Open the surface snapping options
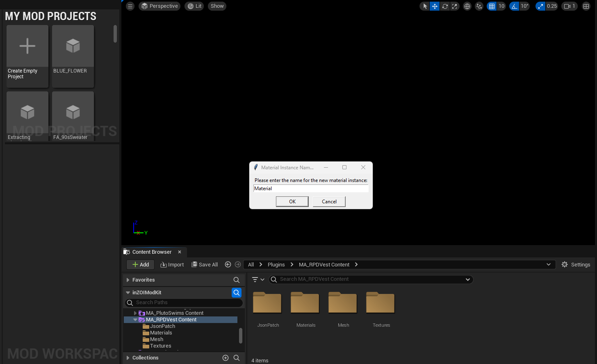 point(479,6)
